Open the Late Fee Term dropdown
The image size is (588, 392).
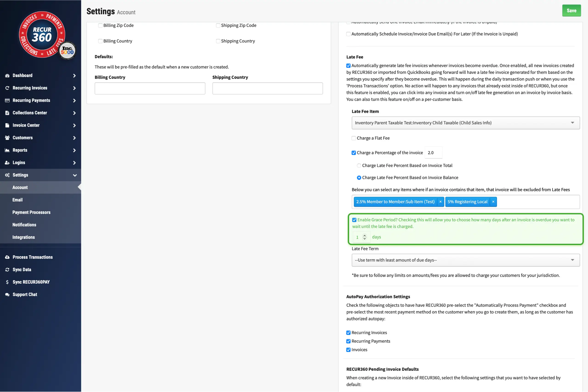click(x=465, y=260)
